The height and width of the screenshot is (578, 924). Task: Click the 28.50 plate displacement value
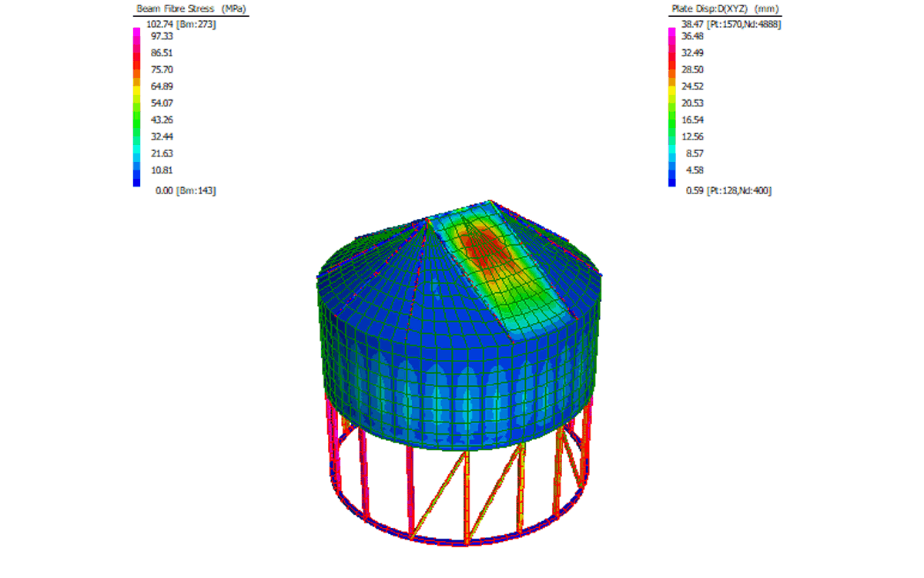tap(693, 69)
